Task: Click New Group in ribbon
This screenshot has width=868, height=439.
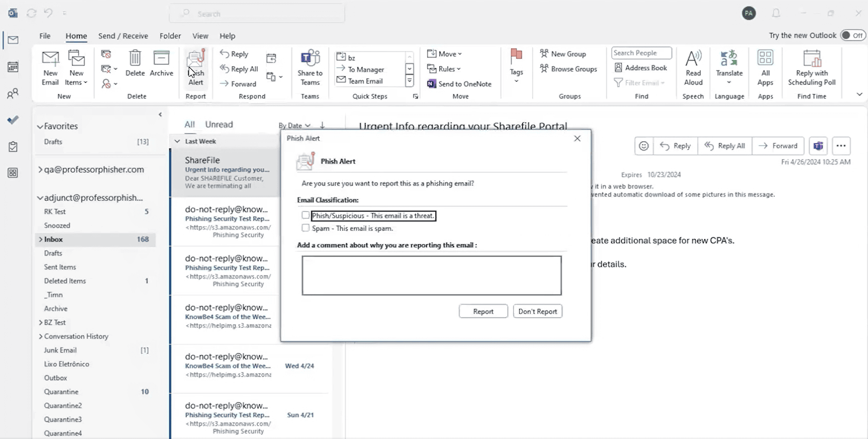Action: [563, 54]
